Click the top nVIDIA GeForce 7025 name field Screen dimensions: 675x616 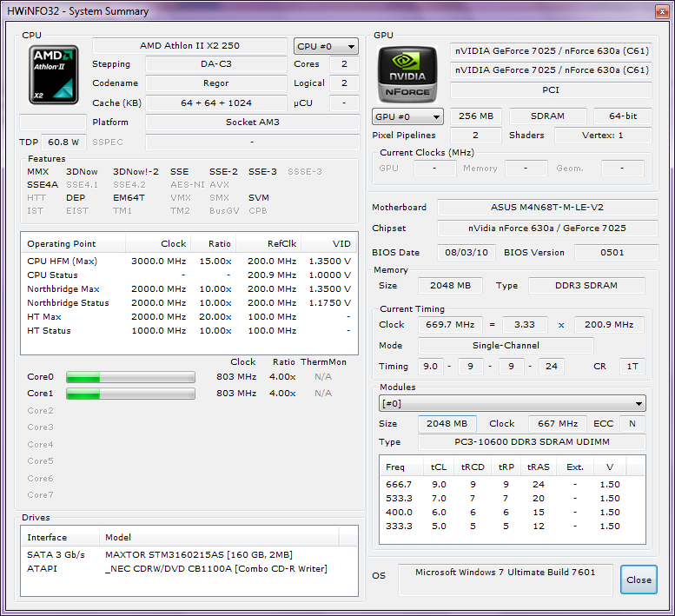pyautogui.click(x=552, y=50)
